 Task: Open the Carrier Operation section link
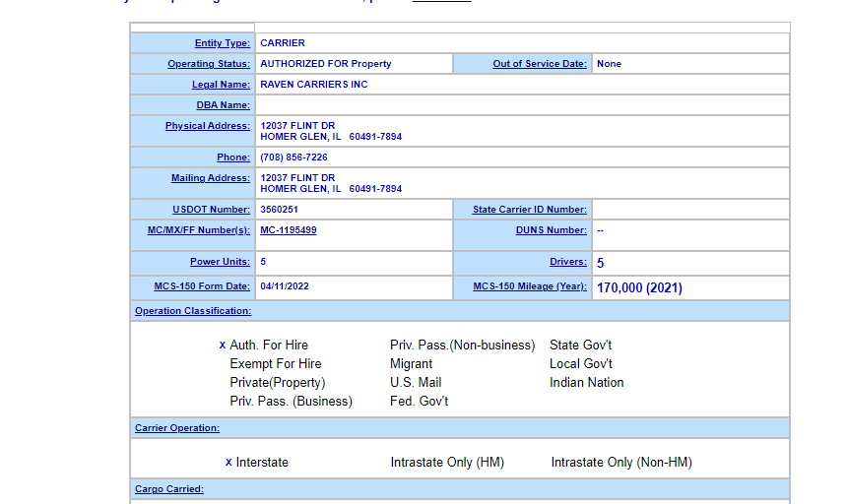pyautogui.click(x=177, y=428)
